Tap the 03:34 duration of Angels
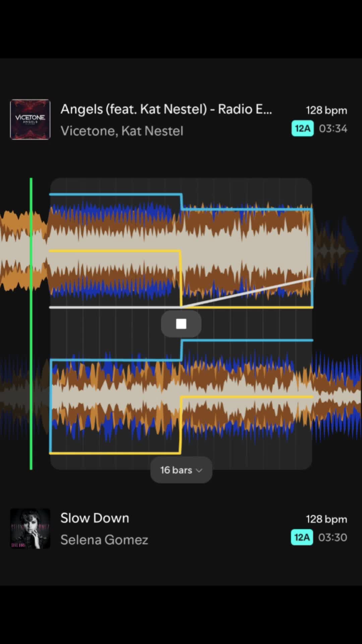The image size is (362, 644). (x=333, y=128)
